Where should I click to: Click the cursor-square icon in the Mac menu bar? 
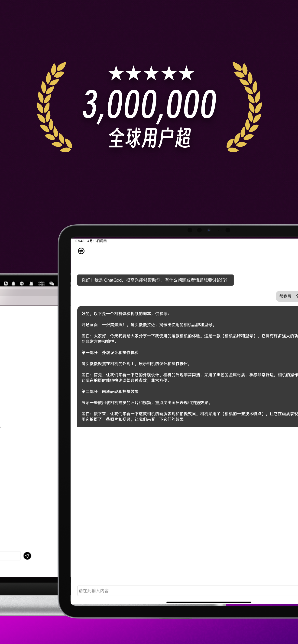click(6, 283)
